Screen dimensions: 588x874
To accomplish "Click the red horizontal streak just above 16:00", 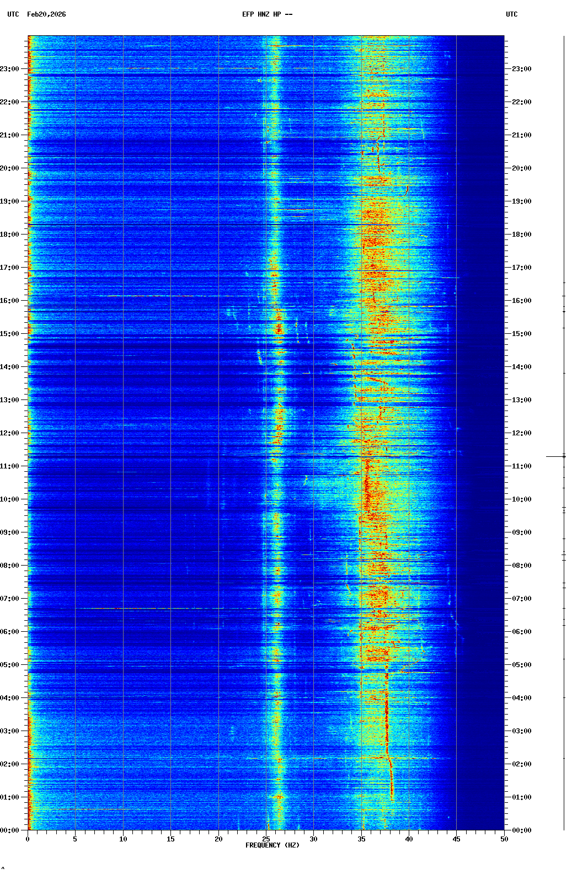I will click(146, 296).
